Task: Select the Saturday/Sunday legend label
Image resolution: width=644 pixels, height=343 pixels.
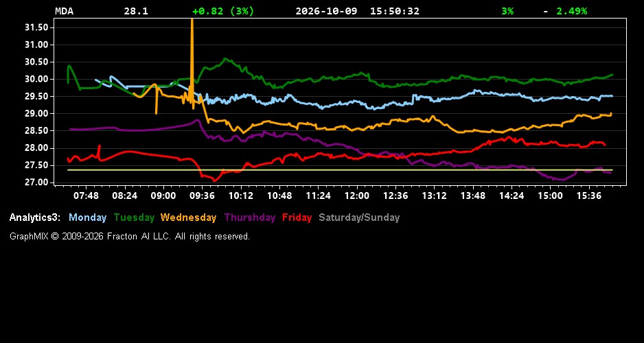Action: tap(359, 217)
